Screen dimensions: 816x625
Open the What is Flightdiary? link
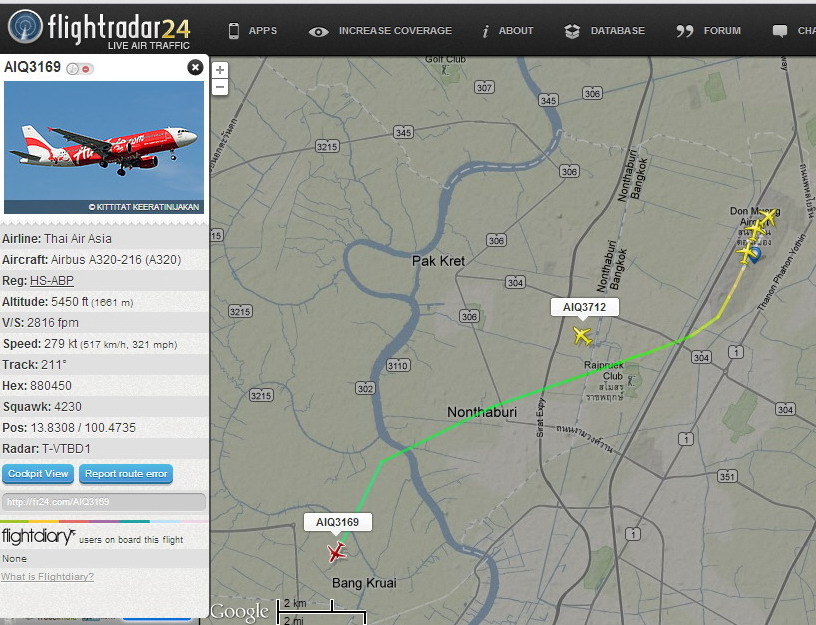47,577
